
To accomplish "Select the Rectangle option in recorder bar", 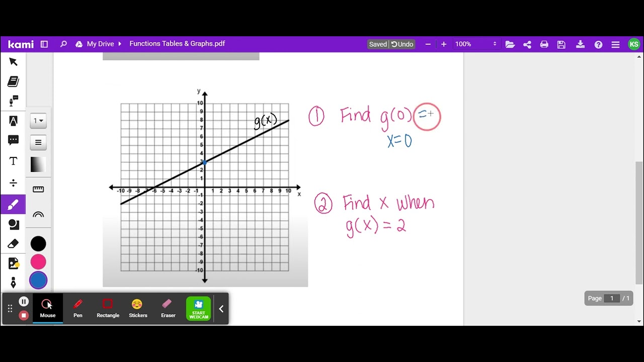I will coord(108,309).
